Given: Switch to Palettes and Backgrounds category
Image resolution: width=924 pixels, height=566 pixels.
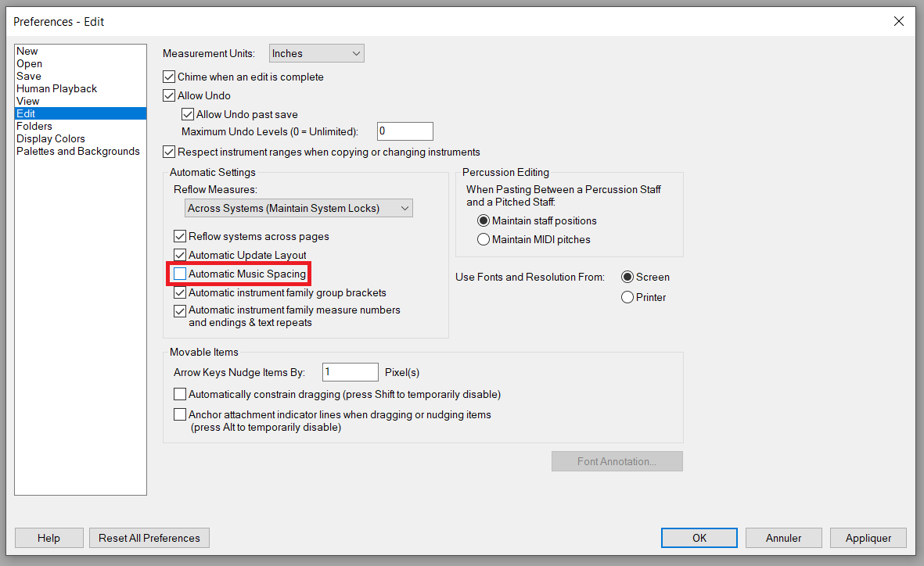Looking at the screenshot, I should coord(78,152).
